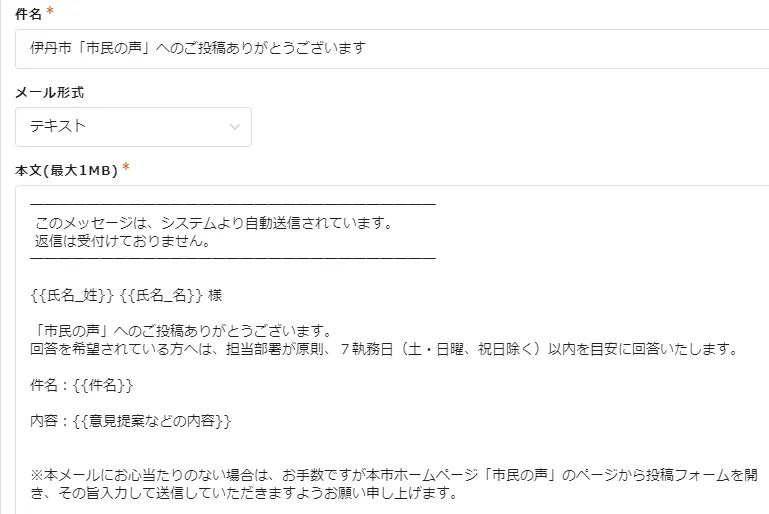Place cursor on {{氏名_名}} placeholder in body

pos(161,295)
